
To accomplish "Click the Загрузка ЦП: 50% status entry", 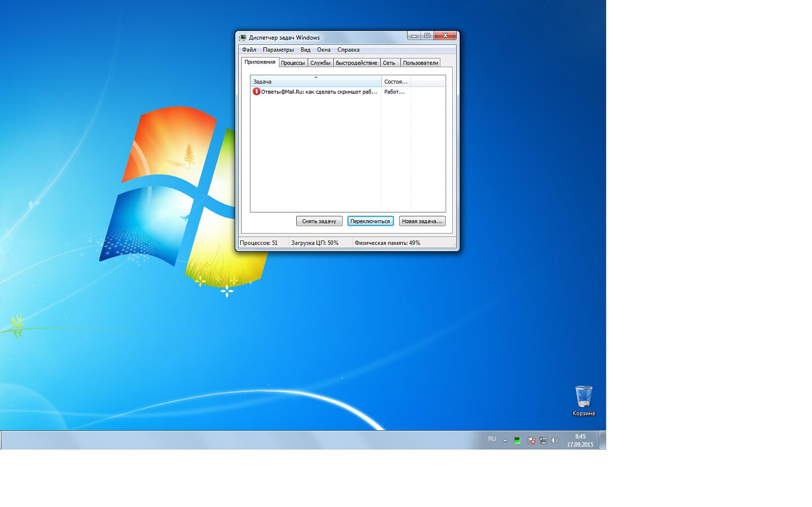I will coord(315,243).
